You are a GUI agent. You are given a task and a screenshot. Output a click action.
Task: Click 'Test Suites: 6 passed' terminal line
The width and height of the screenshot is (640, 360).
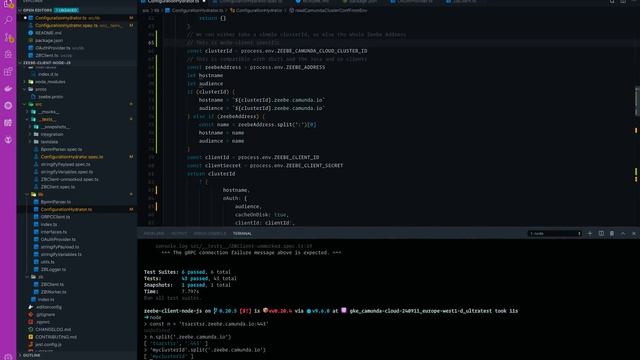pos(187,272)
